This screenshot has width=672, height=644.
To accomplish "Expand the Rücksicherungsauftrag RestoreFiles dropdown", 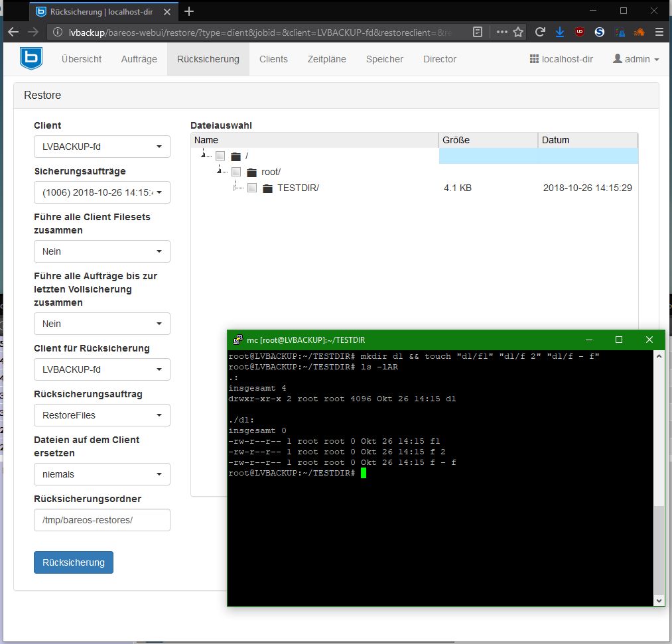I will 101,415.
